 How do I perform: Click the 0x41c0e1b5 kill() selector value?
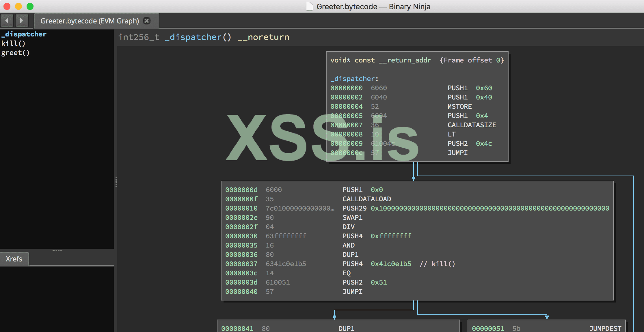coord(391,264)
